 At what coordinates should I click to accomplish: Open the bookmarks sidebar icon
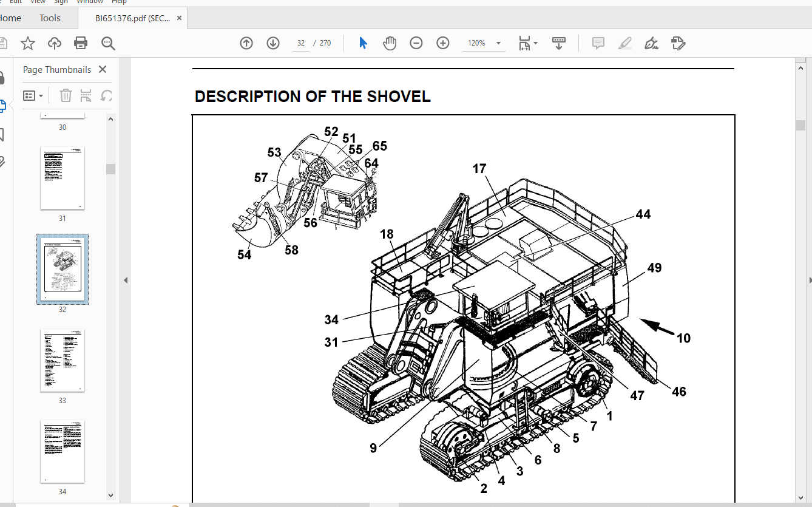[x=2, y=134]
